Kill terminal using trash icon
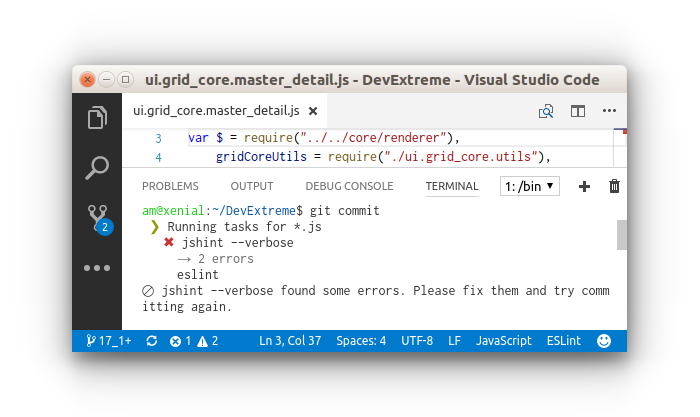 (x=614, y=186)
